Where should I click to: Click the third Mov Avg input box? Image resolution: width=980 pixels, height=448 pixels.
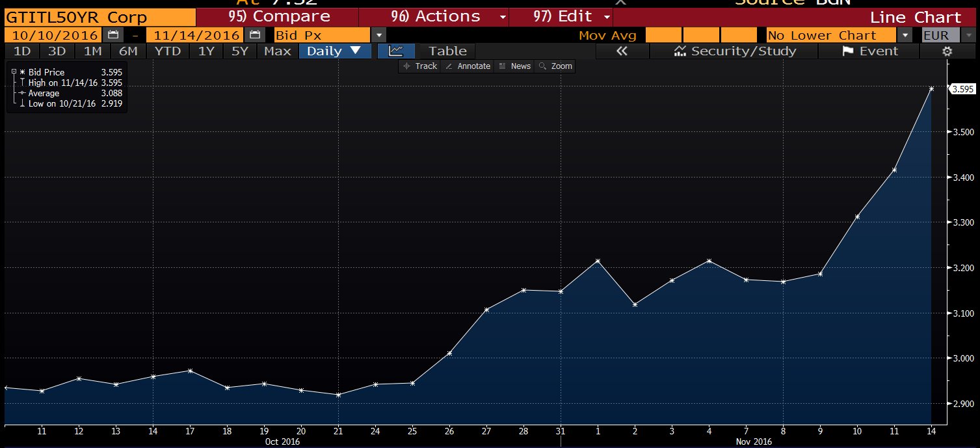(x=739, y=35)
